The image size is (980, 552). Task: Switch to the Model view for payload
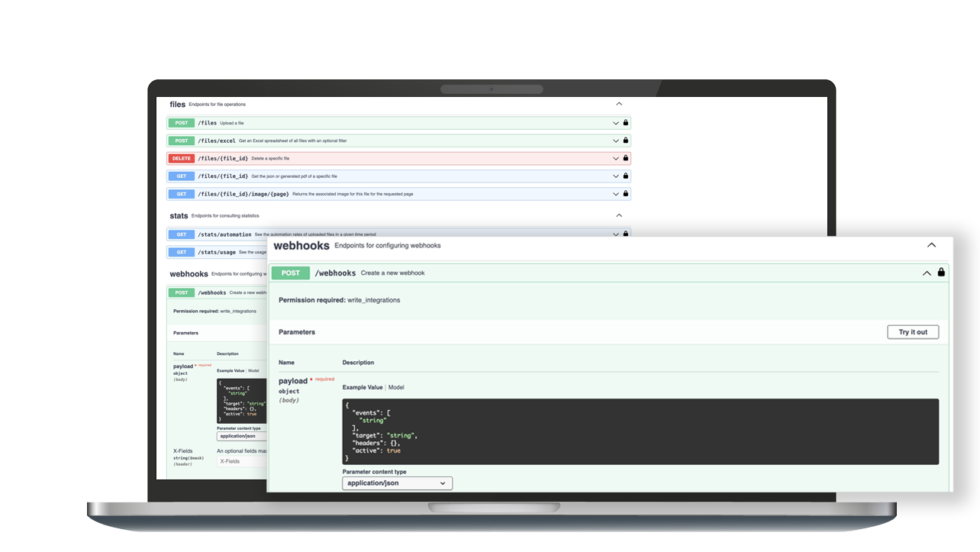click(x=396, y=387)
